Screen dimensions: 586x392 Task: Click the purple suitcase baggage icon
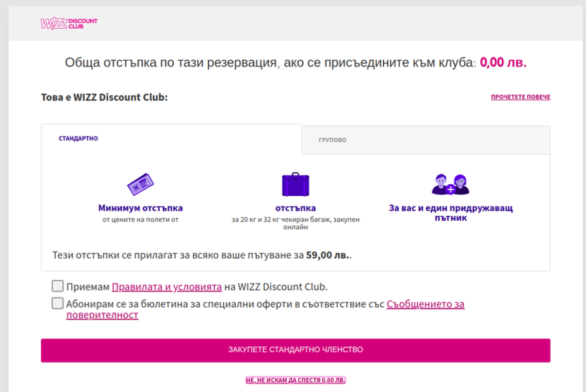pyautogui.click(x=295, y=184)
